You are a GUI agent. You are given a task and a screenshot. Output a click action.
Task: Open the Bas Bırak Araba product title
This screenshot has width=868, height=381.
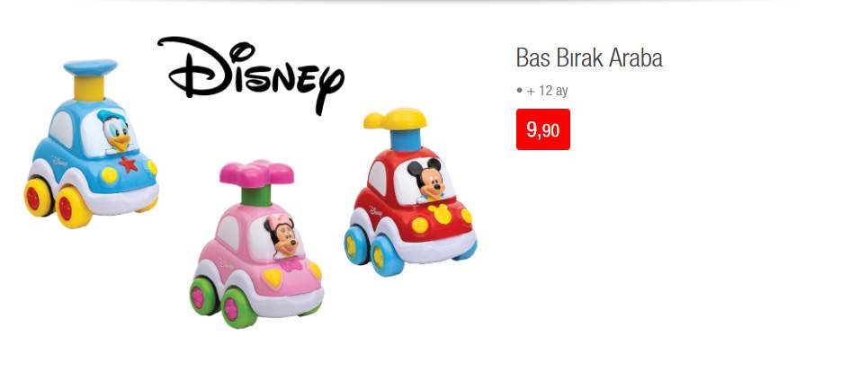[x=589, y=58]
